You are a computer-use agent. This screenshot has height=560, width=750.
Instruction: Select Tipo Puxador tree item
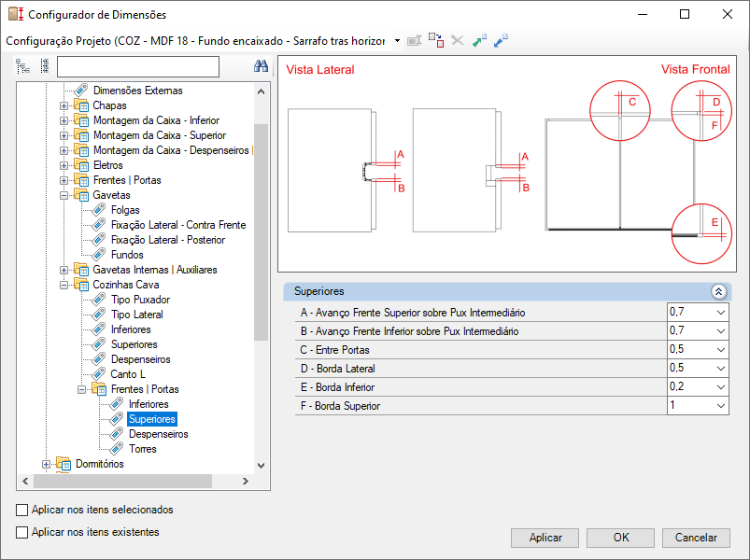140,300
